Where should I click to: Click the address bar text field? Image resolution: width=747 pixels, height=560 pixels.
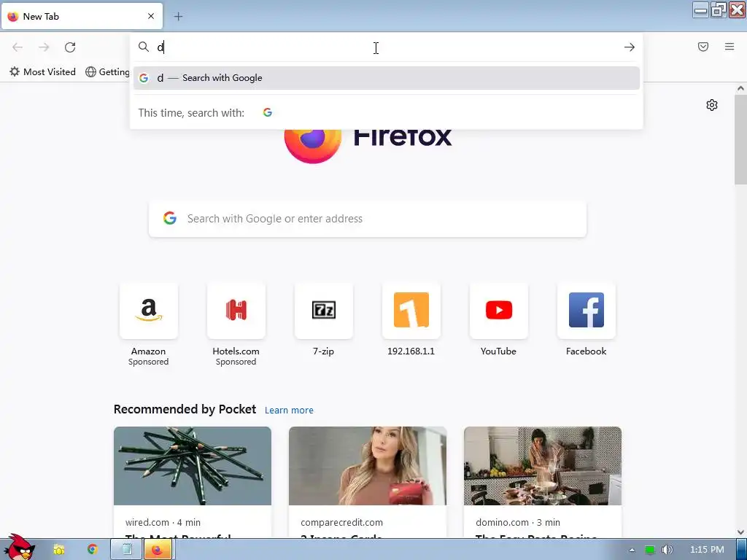386,47
